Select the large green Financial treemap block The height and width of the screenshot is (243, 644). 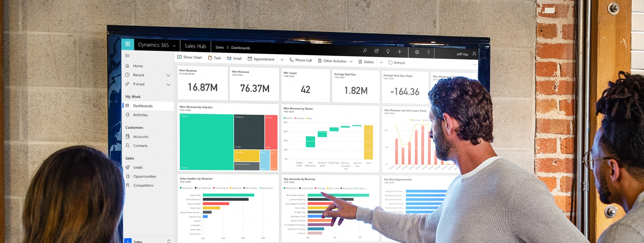206,142
